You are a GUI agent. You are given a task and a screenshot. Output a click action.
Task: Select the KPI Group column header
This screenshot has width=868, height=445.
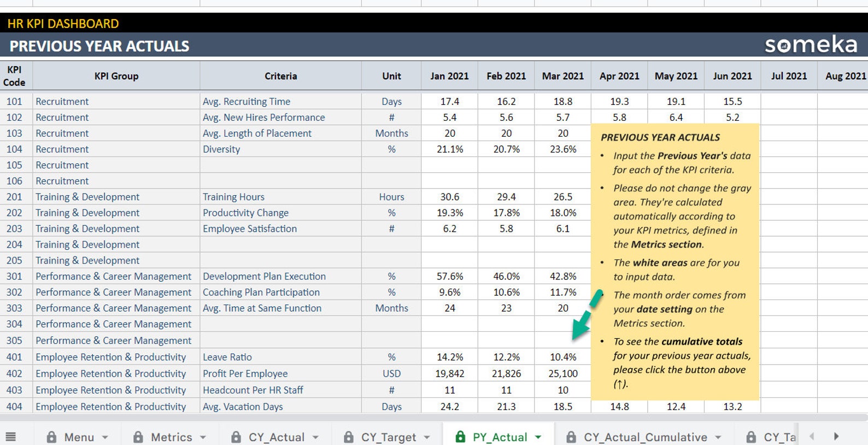[116, 76]
